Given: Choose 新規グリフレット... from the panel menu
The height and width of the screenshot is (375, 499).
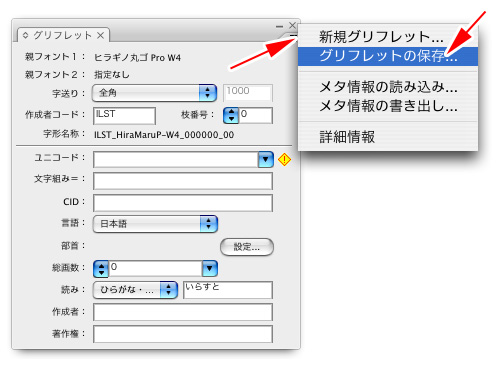Looking at the screenshot, I should [x=388, y=37].
